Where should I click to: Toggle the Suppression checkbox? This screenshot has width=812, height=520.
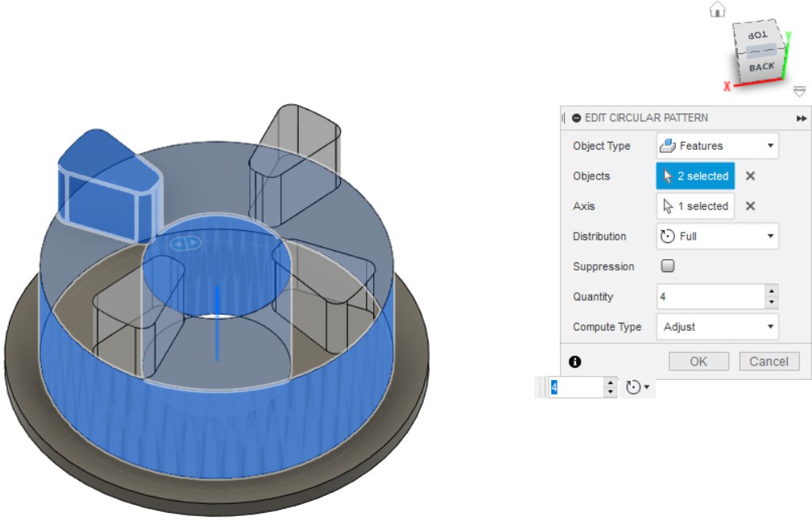pos(668,266)
